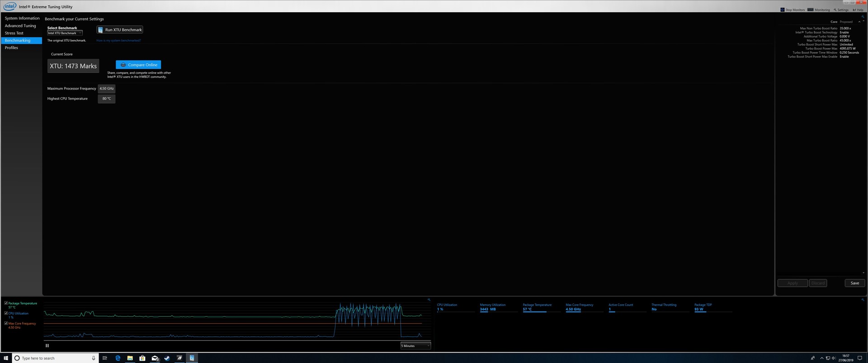Click the Memory Utilization 3443 MB tile
Image resolution: width=868 pixels, height=363 pixels.
[499, 307]
